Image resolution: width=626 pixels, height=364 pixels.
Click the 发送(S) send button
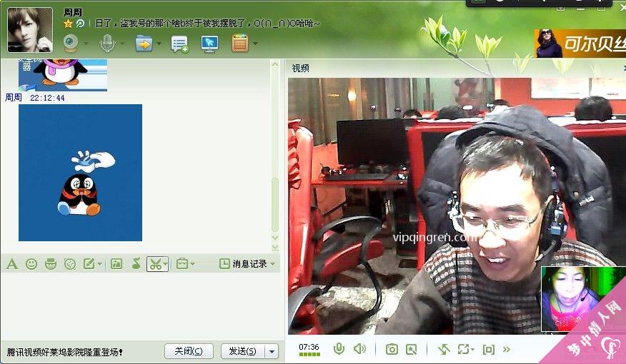point(243,351)
